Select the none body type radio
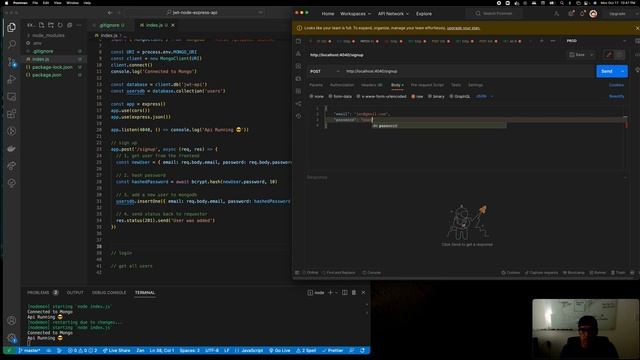 pos(311,97)
